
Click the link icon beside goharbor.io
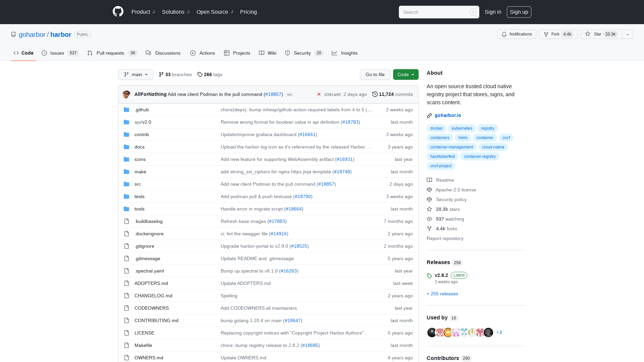[x=429, y=116]
